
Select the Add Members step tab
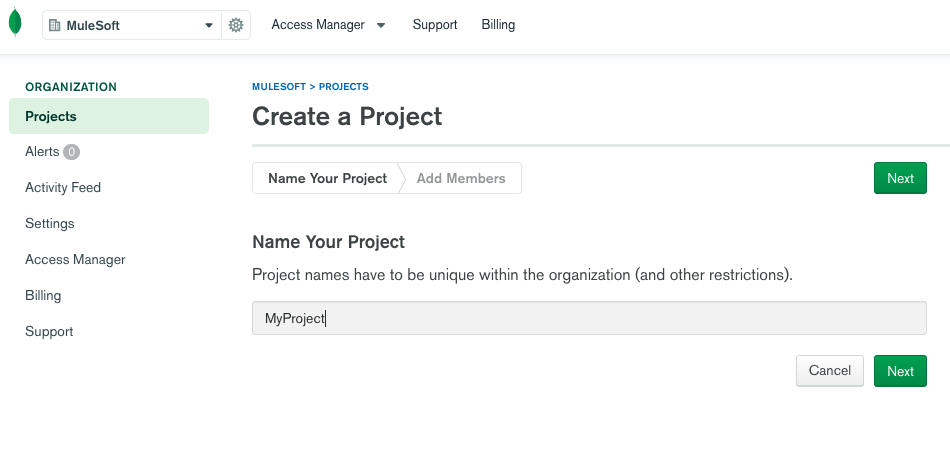(461, 178)
